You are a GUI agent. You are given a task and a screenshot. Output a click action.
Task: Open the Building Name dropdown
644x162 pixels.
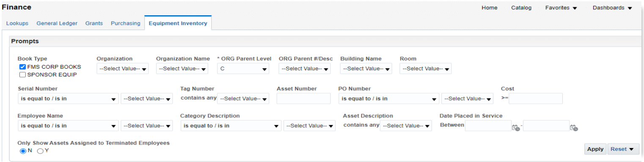point(366,69)
